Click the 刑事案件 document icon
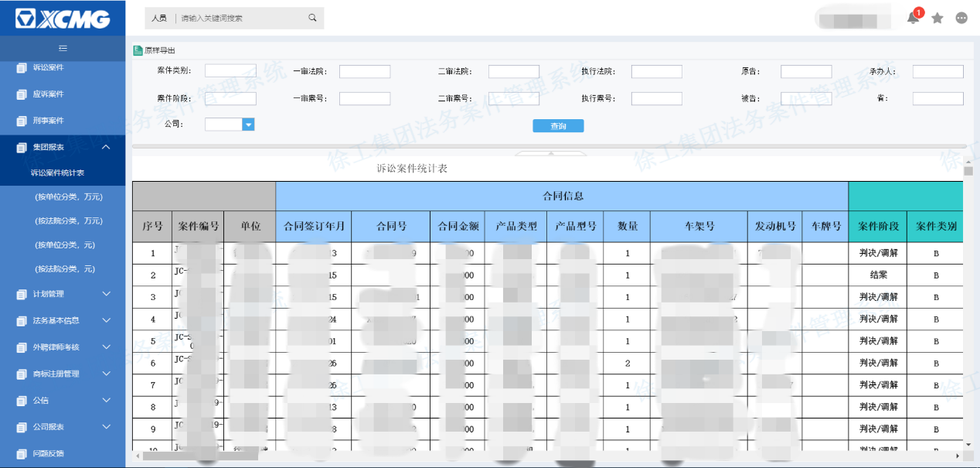The height and width of the screenshot is (468, 980). point(22,121)
